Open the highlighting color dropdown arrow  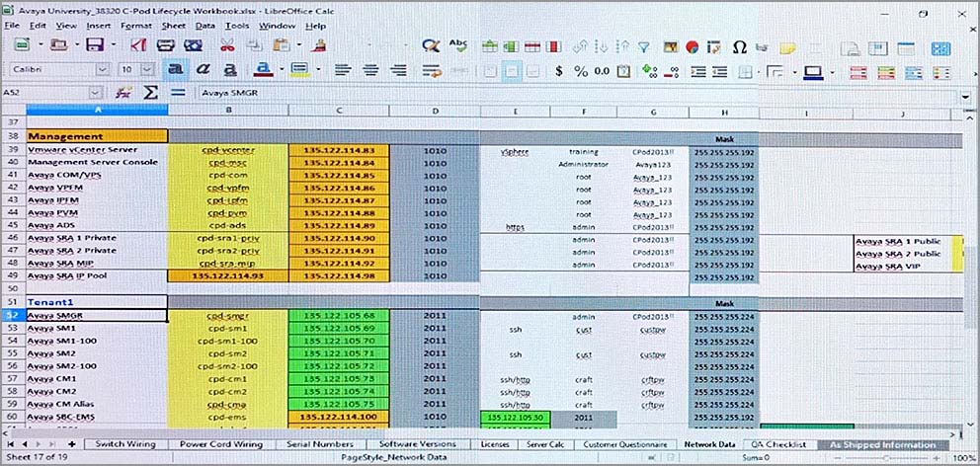[x=318, y=70]
